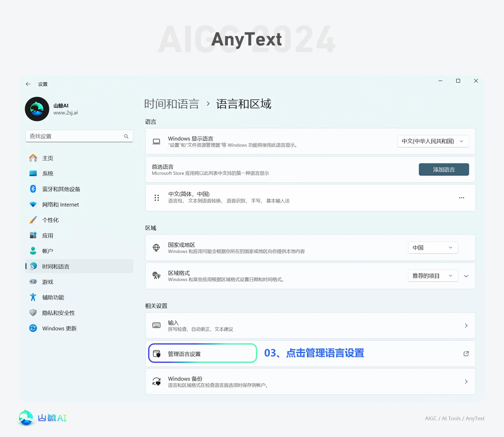Click the external link icon for 管理语言设置
This screenshot has height=437, width=504.
(x=466, y=353)
